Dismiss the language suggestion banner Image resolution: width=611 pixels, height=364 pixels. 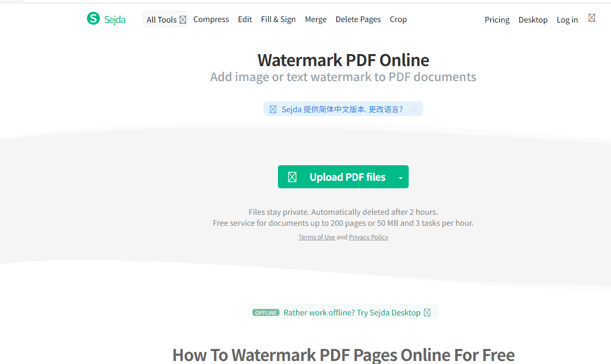tap(414, 109)
